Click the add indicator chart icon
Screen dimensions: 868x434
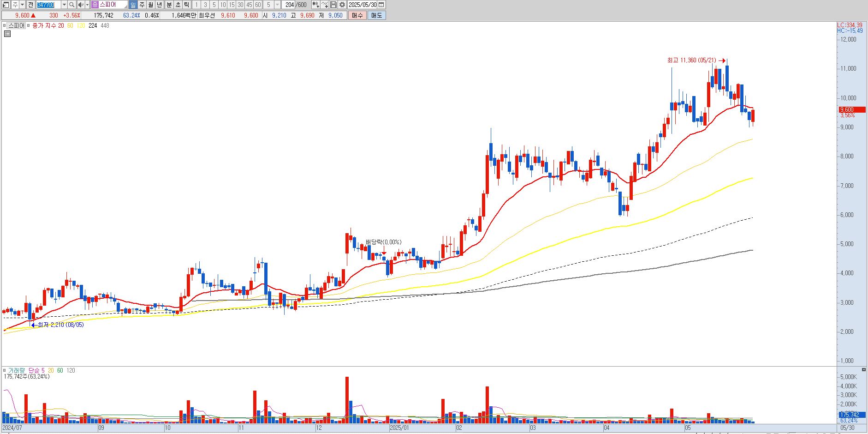pos(315,5)
